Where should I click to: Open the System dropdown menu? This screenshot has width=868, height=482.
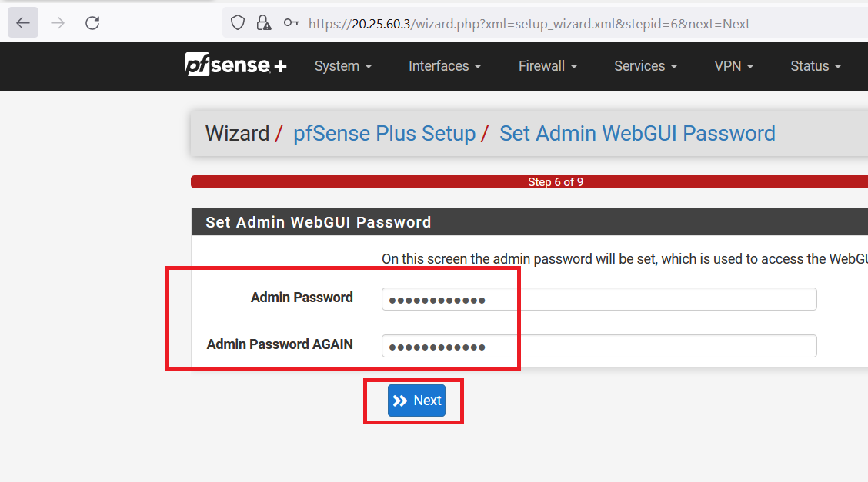pos(343,66)
